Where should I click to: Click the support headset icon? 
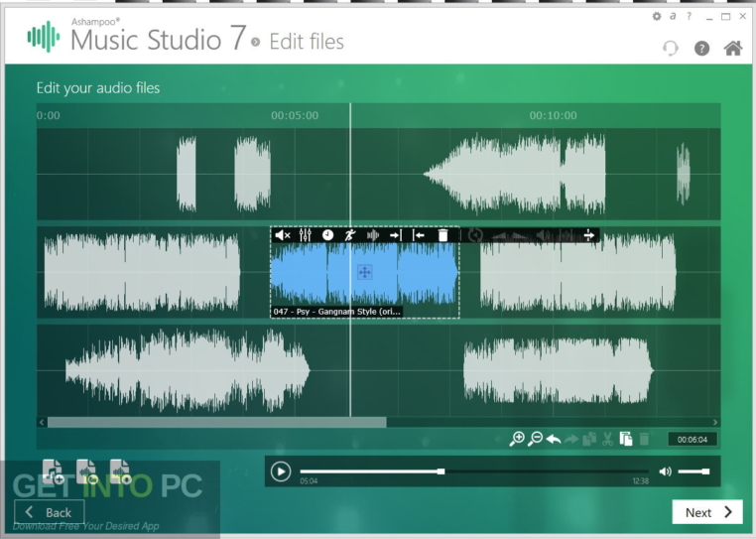coord(670,49)
